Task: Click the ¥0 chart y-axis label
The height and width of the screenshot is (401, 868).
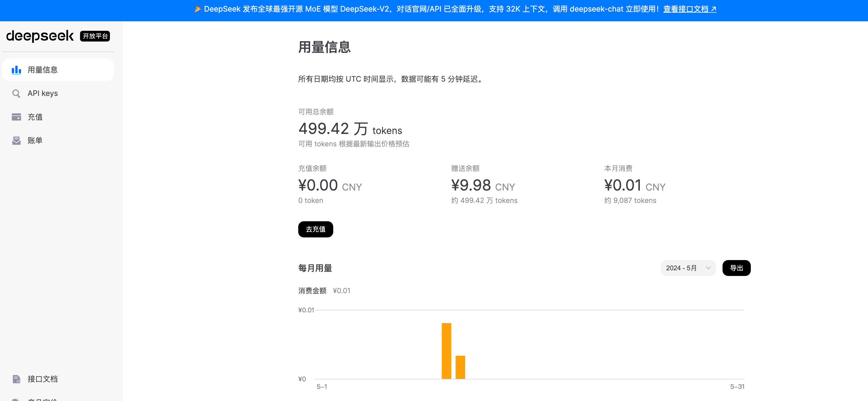Action: [302, 379]
